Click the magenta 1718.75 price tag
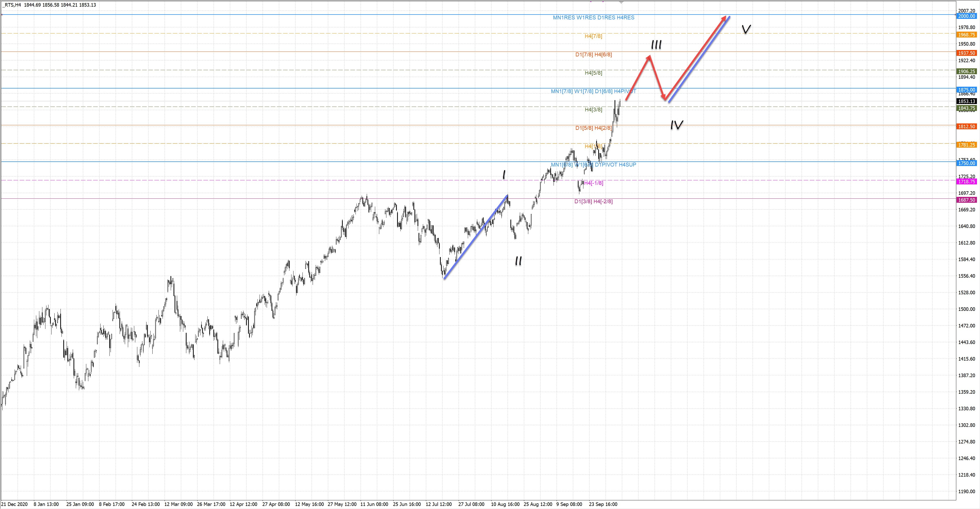Viewport: 980px width, 509px height. tap(966, 182)
